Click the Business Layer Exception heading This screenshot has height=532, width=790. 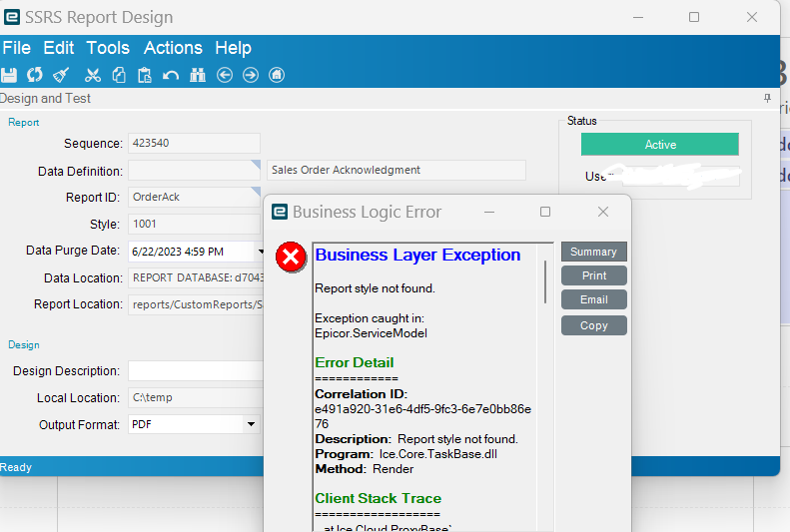(x=417, y=256)
